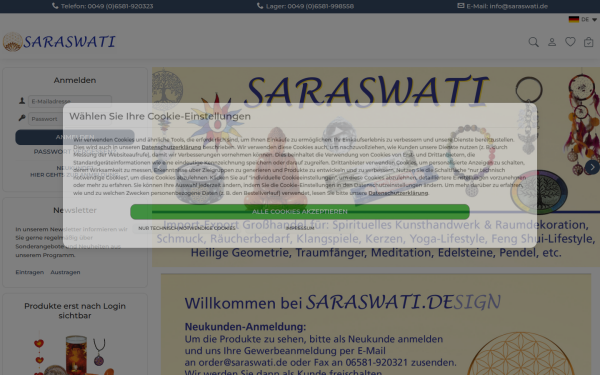Click Eintragen newsletter link

[x=29, y=272]
